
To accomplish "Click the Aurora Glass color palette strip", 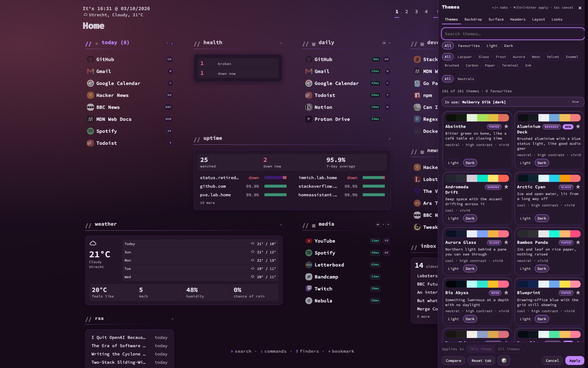I will (477, 234).
